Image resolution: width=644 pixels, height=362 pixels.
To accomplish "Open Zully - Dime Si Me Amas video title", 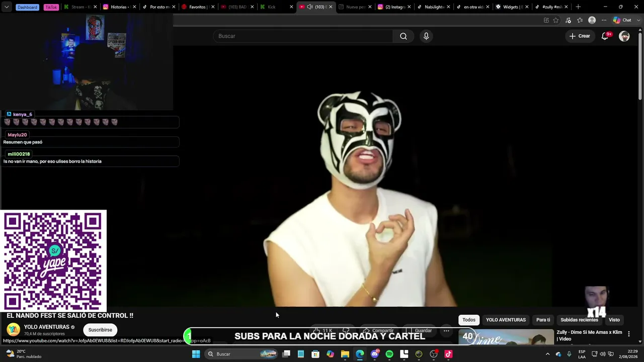I will click(x=589, y=335).
